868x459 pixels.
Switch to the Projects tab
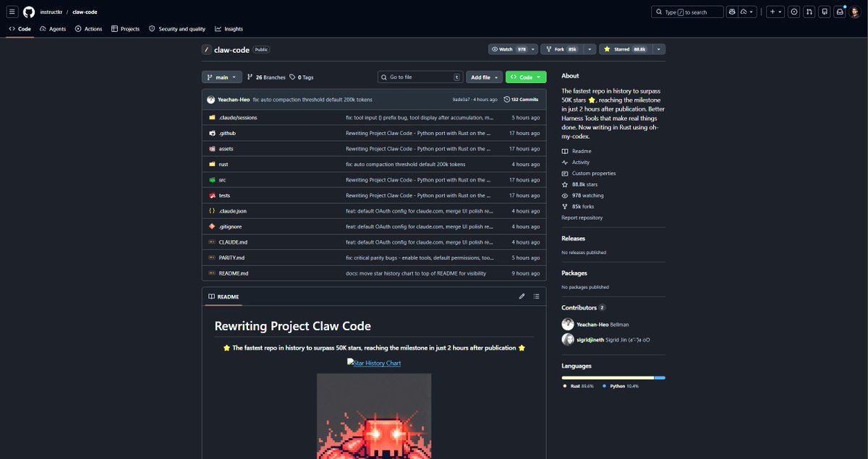(x=126, y=29)
